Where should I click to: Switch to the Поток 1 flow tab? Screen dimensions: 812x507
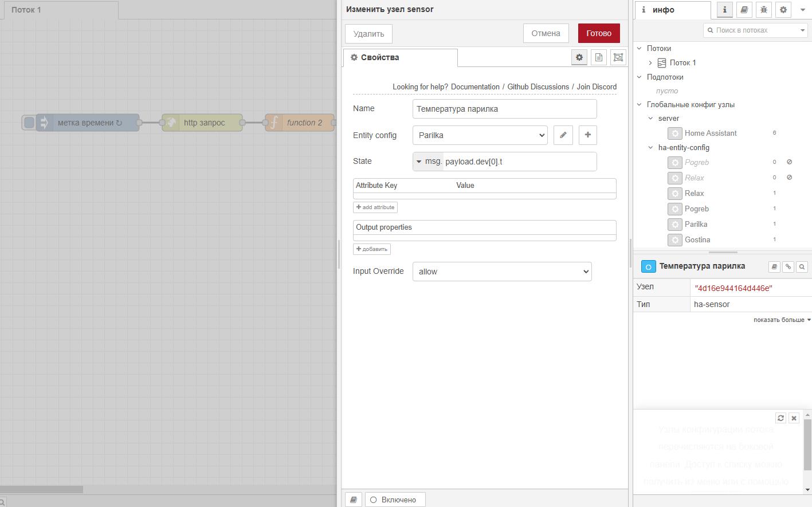pos(26,10)
